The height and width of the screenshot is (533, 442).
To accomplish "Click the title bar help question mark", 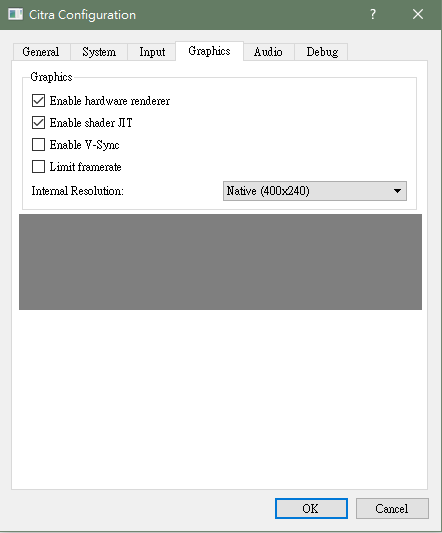I will [373, 15].
